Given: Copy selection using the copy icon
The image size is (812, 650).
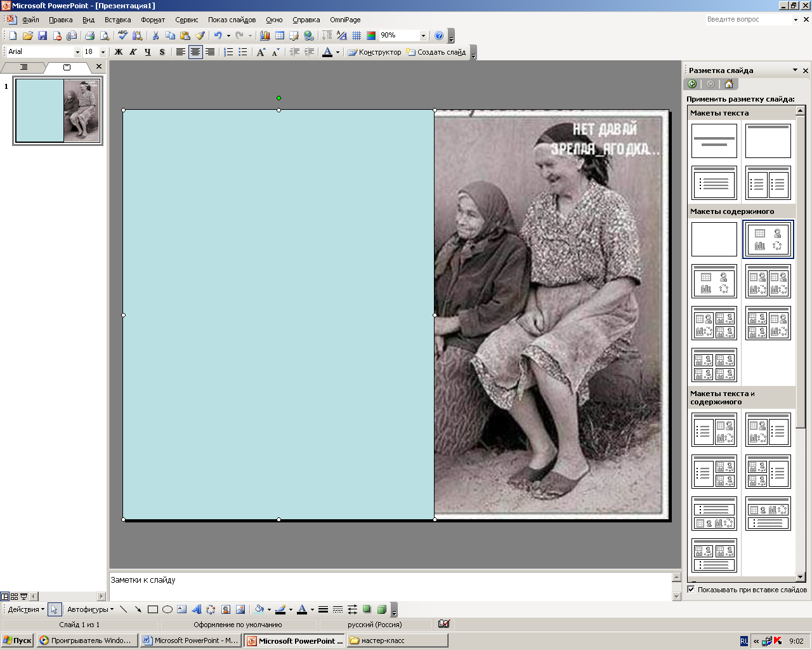Looking at the screenshot, I should click(x=170, y=36).
